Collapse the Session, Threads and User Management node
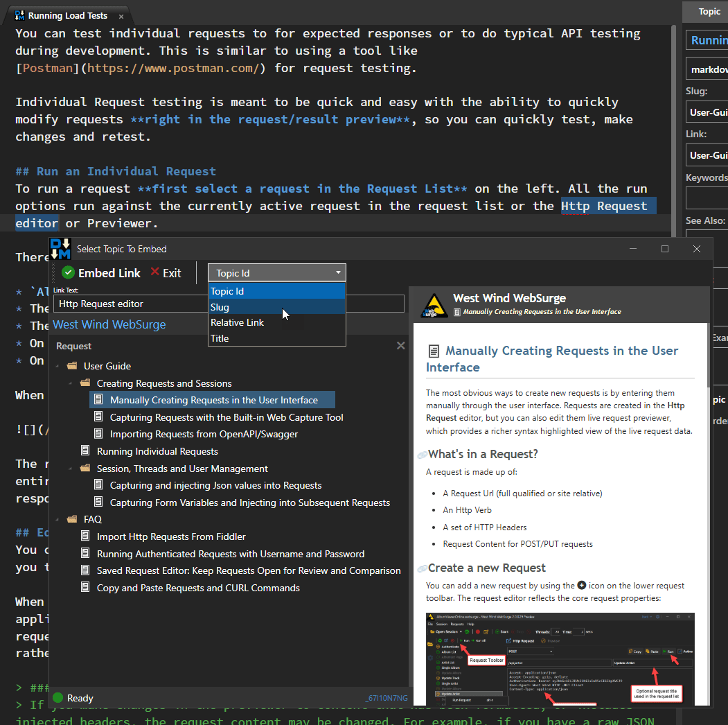Screen dimensions: 728x725 [71, 469]
